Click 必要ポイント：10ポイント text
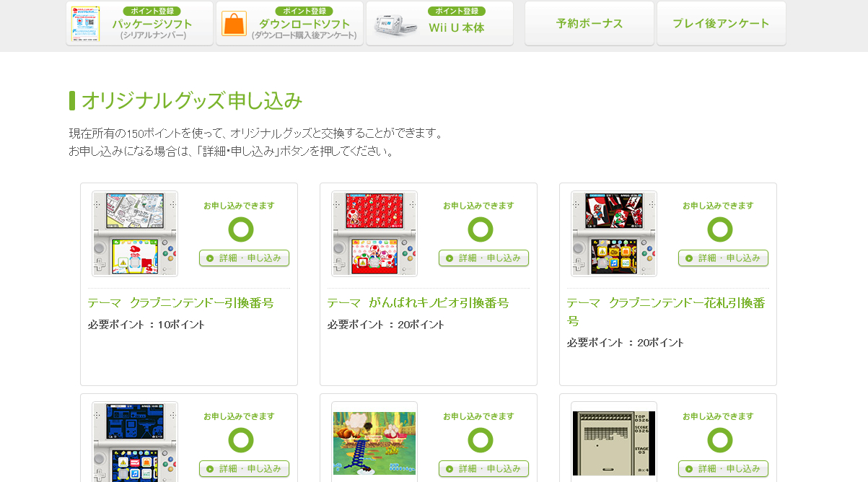The width and height of the screenshot is (868, 482). tap(146, 325)
